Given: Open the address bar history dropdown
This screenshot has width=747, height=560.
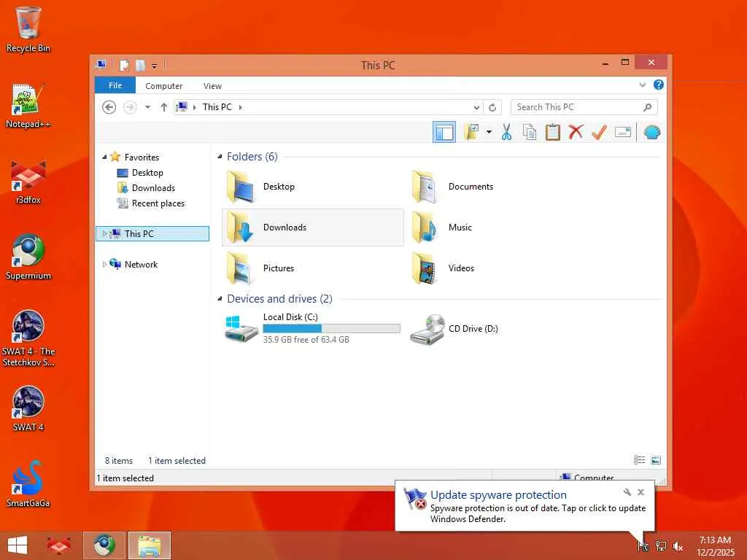Looking at the screenshot, I should 476,108.
